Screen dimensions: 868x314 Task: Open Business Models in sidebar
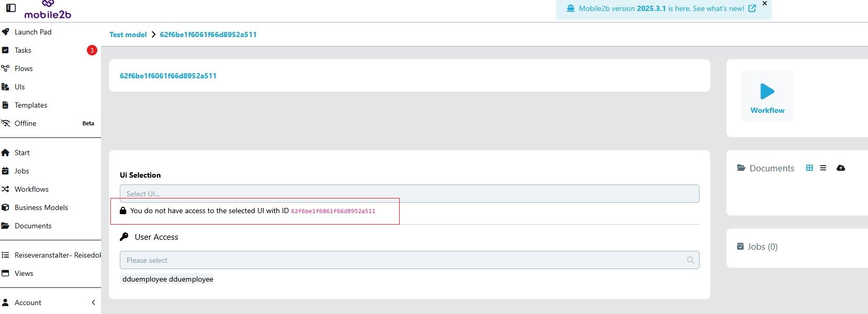pos(41,207)
